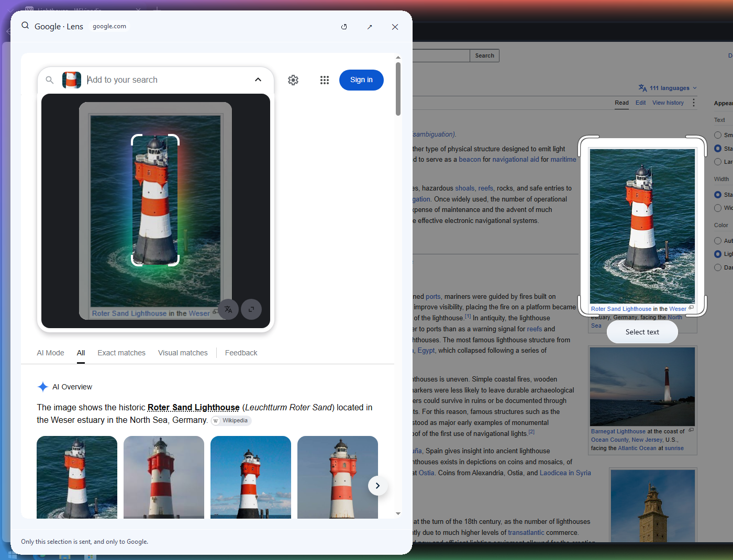Select the Automatic color radio option
Screen dimensions: 733x560
coord(718,241)
